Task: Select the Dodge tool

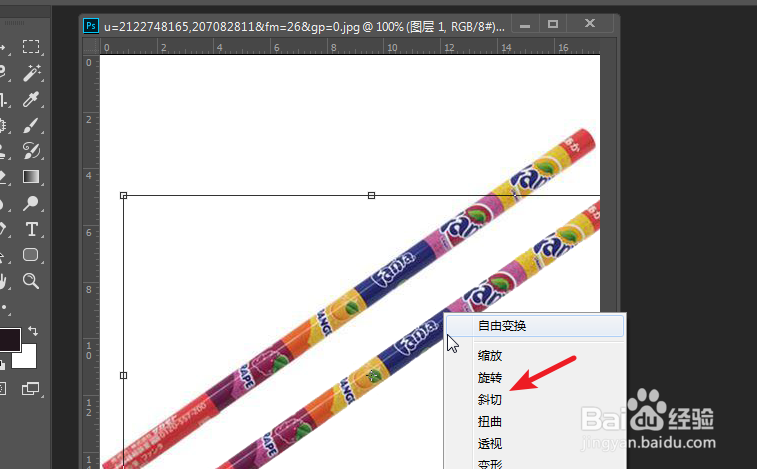Action: tap(31, 203)
